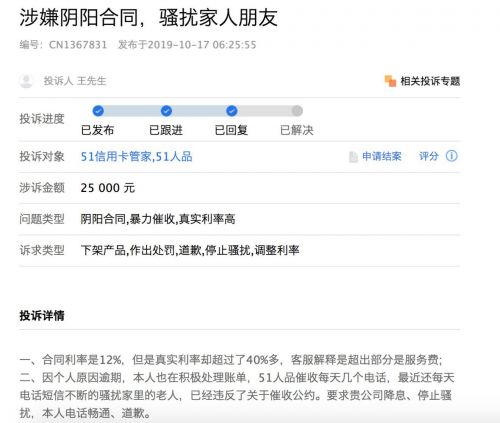Click the complaint number CN1367831
Screen dimensions: 500x423
point(78,45)
